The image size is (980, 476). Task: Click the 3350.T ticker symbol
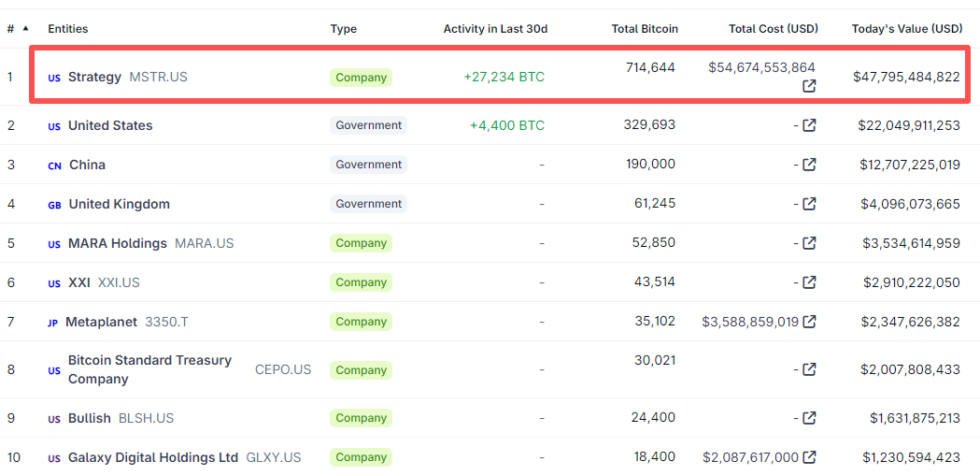166,322
